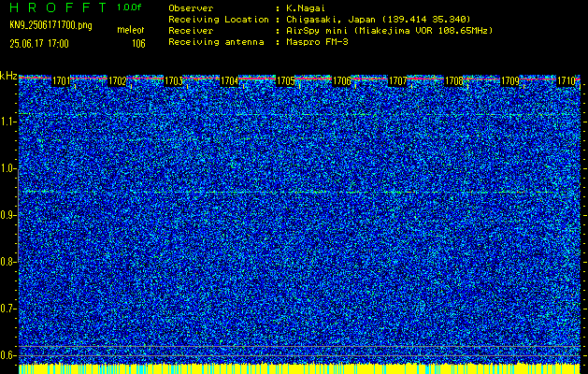Screen dimensions: 588x374
Task: Click the 1706 time marker
Action: click(341, 80)
